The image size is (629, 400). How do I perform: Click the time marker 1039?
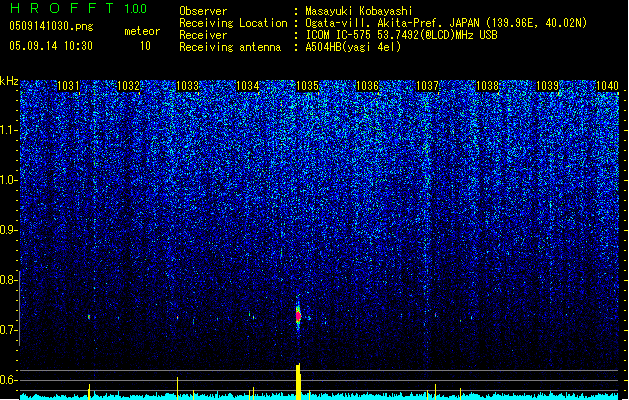click(547, 86)
